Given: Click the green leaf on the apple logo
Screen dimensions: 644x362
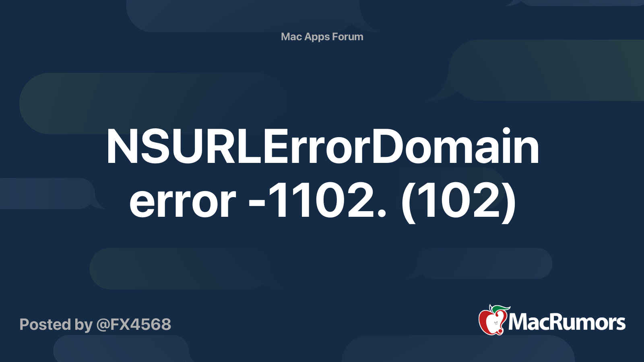Looking at the screenshot, I should (501, 309).
